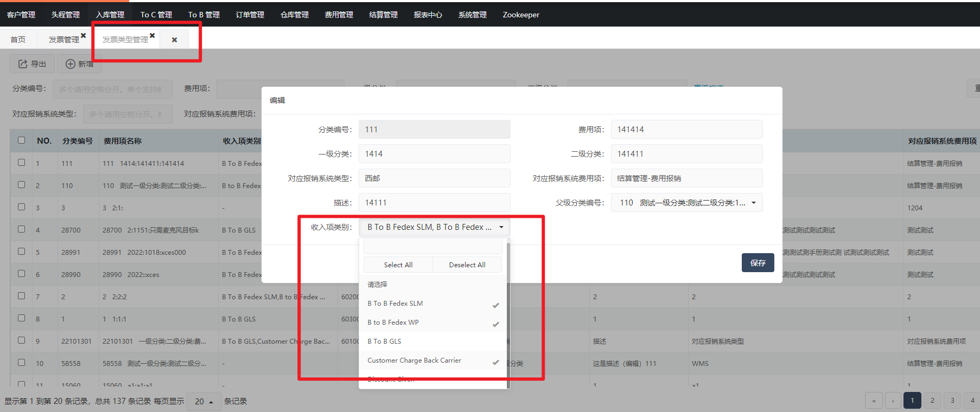The height and width of the screenshot is (412, 980).
Task: Open 仓库管理 in the top menu
Action: point(295,15)
